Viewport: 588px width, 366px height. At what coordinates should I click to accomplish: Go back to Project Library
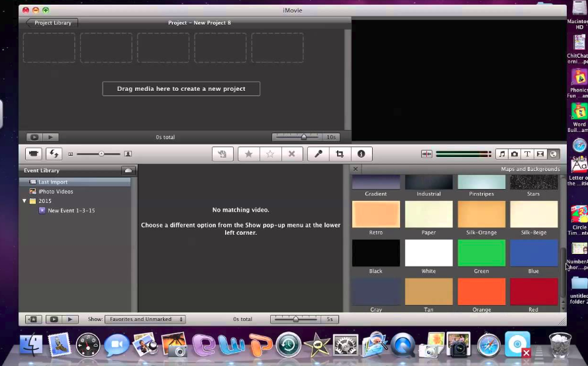[x=52, y=23]
